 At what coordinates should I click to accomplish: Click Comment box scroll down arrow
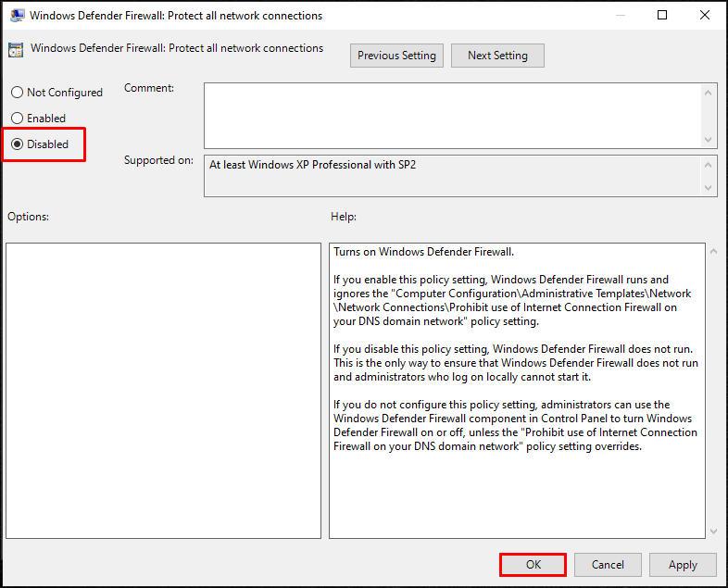pyautogui.click(x=708, y=140)
